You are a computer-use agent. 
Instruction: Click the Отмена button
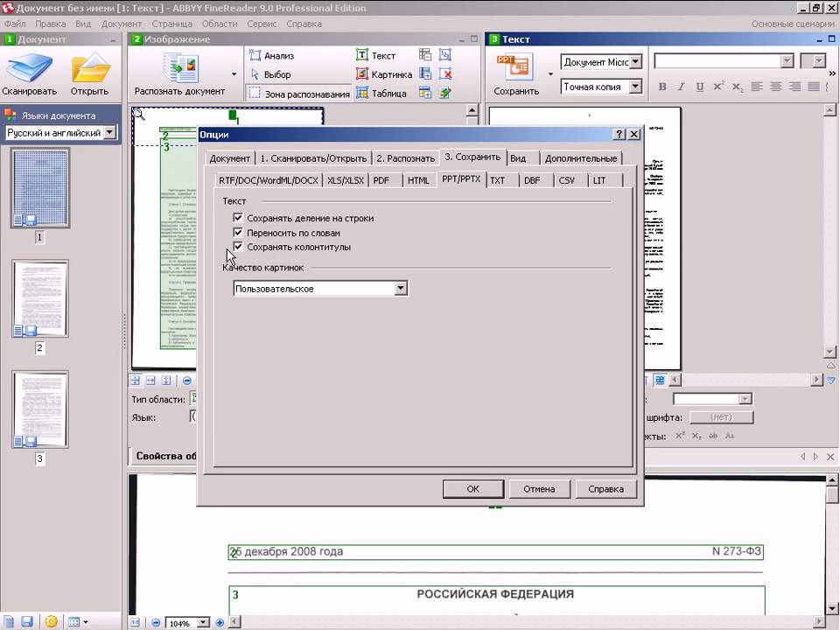pyautogui.click(x=539, y=488)
